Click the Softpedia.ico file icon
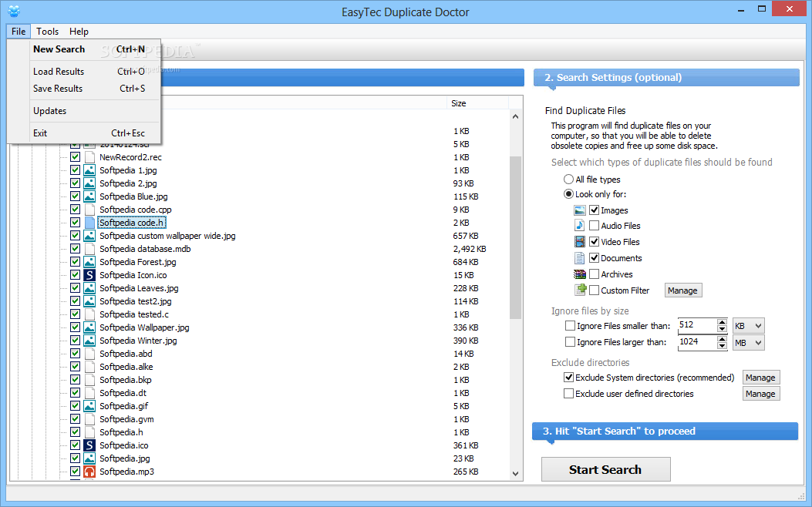The width and height of the screenshot is (812, 507). [x=89, y=445]
